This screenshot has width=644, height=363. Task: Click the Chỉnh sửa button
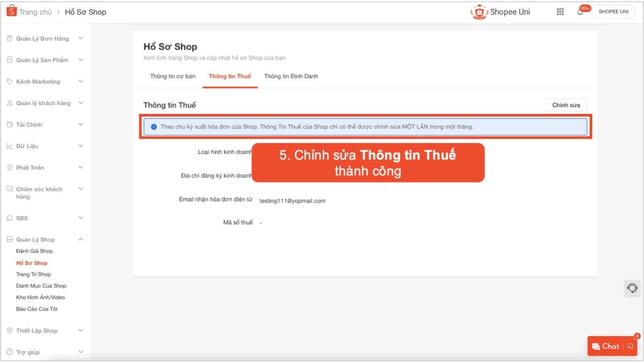tap(566, 105)
